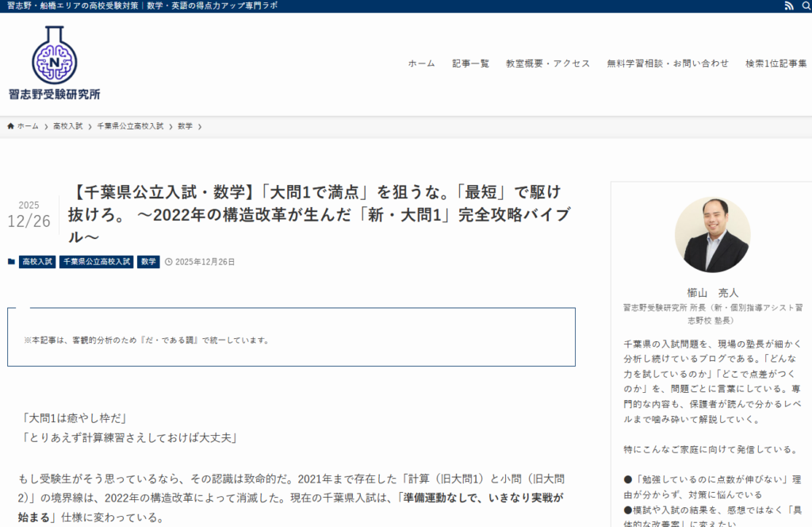Click the home icon in breadcrumb

(11, 126)
